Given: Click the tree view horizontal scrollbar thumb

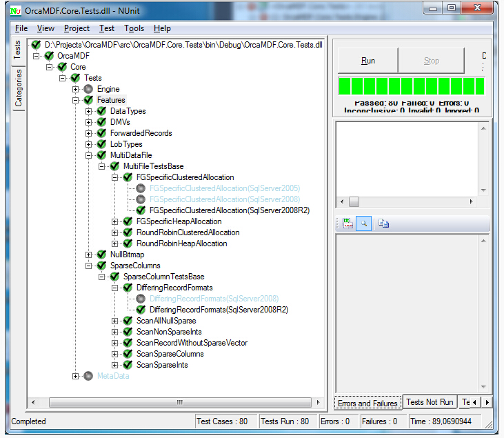Looking at the screenshot, I should (x=180, y=402).
